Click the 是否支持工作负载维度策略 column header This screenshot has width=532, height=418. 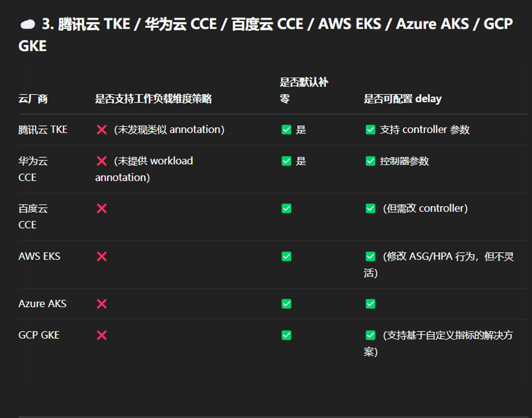(153, 99)
